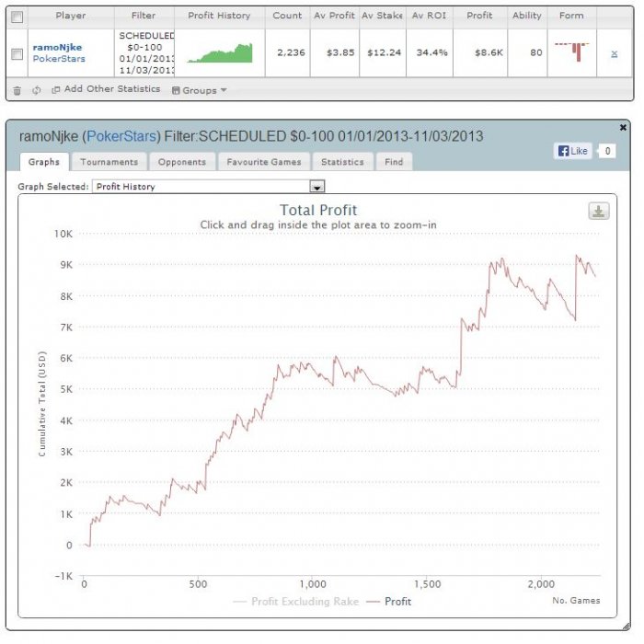Click the refresh icon below the table
Viewport: 644px width, 644px height.
tap(37, 90)
